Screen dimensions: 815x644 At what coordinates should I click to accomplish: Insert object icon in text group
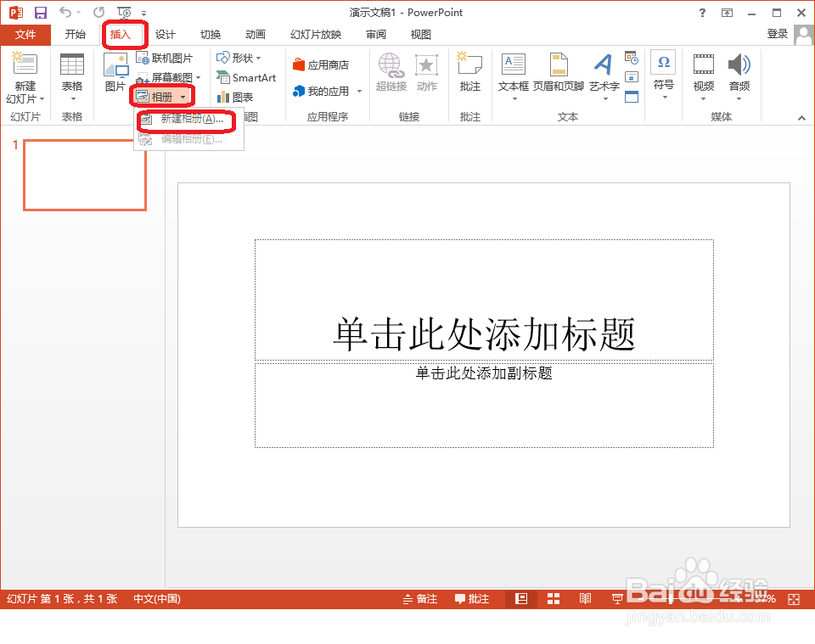[x=631, y=97]
